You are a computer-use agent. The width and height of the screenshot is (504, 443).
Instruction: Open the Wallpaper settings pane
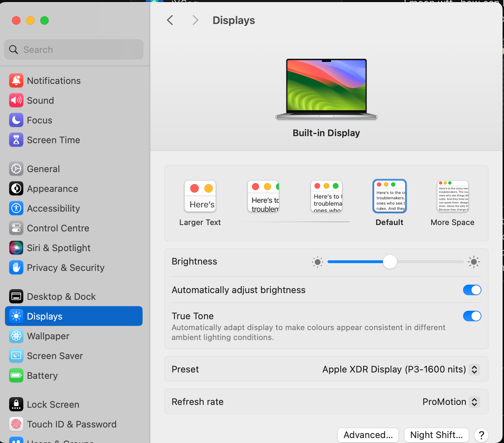(74, 336)
